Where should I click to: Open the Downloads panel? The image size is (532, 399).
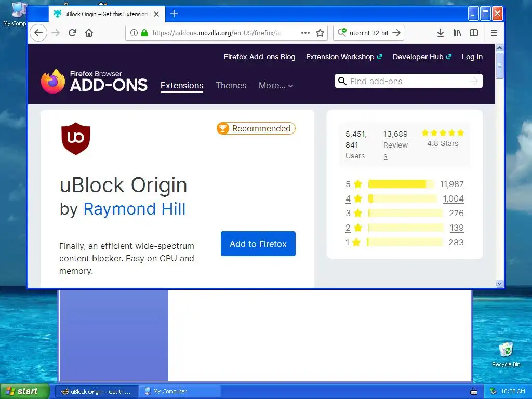441,33
